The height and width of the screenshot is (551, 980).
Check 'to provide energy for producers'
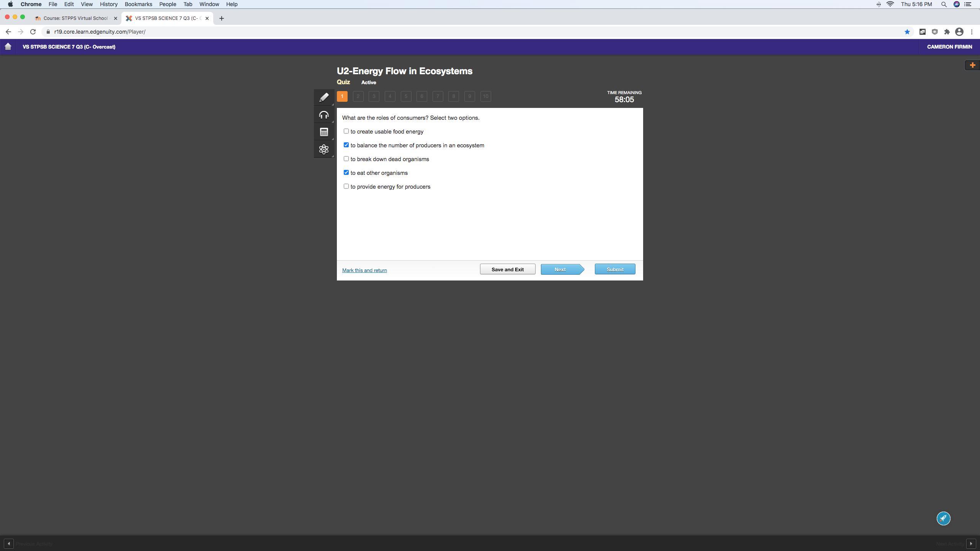(346, 186)
